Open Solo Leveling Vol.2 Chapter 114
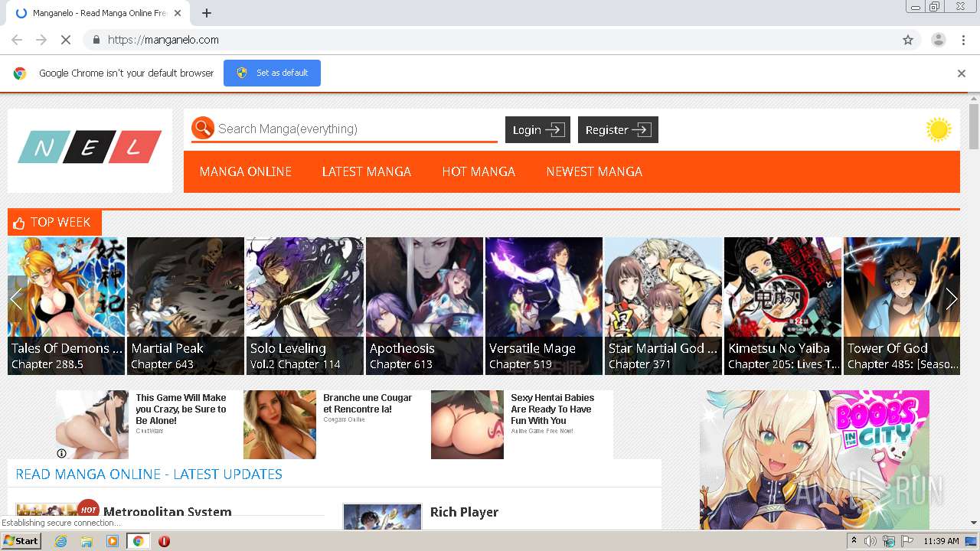Screen dimensions: 980x551 296,364
